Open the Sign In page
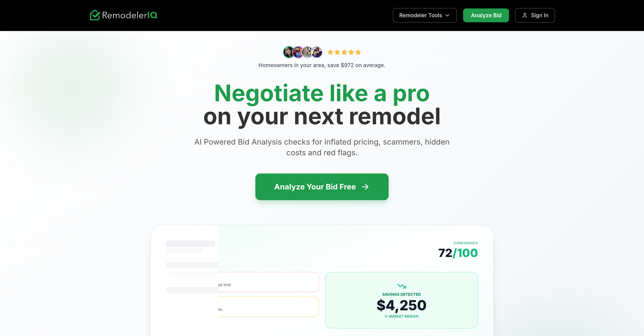 click(535, 15)
